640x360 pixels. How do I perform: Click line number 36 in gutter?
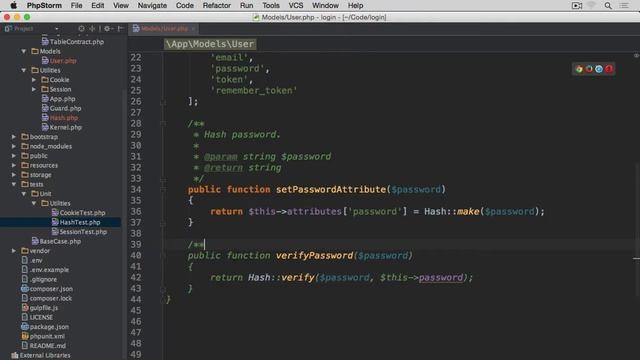(136, 211)
